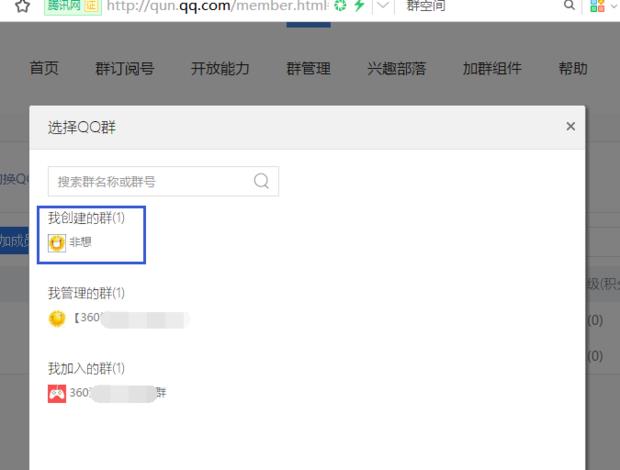Image resolution: width=620 pixels, height=470 pixels.
Task: Select the yellow avatar of the【360 group
Action: [57, 319]
